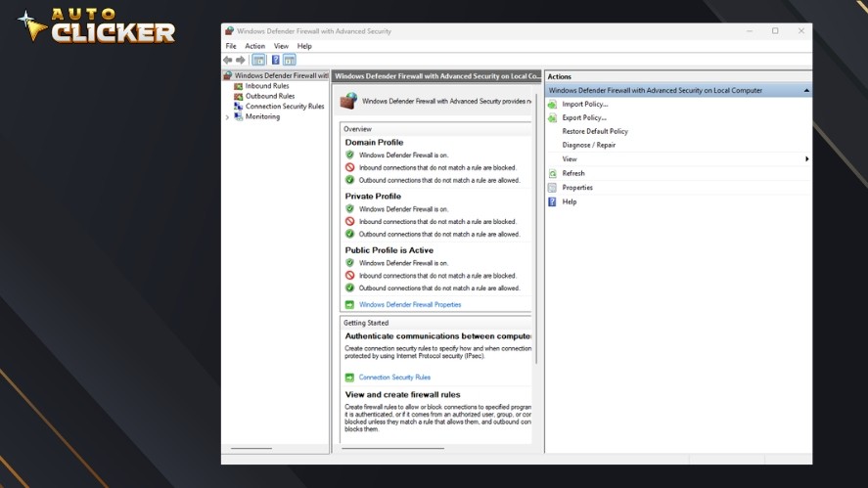Click the console tree horizontal scrollbar
This screenshot has height=488, width=868.
tap(251, 448)
